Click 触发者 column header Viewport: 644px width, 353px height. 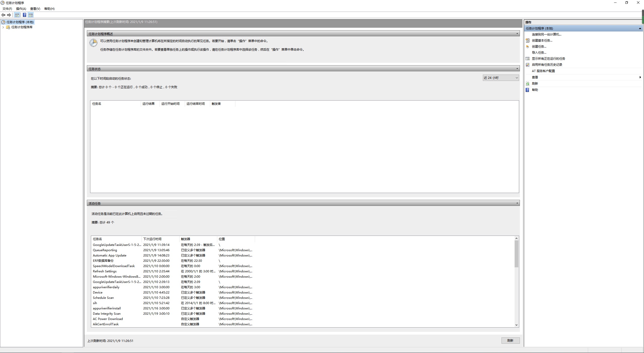coord(223,104)
